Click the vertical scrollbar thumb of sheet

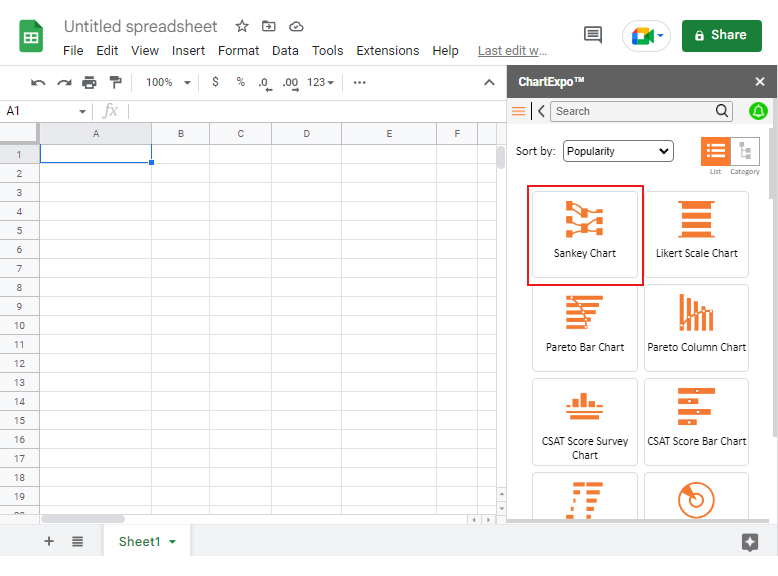501,157
